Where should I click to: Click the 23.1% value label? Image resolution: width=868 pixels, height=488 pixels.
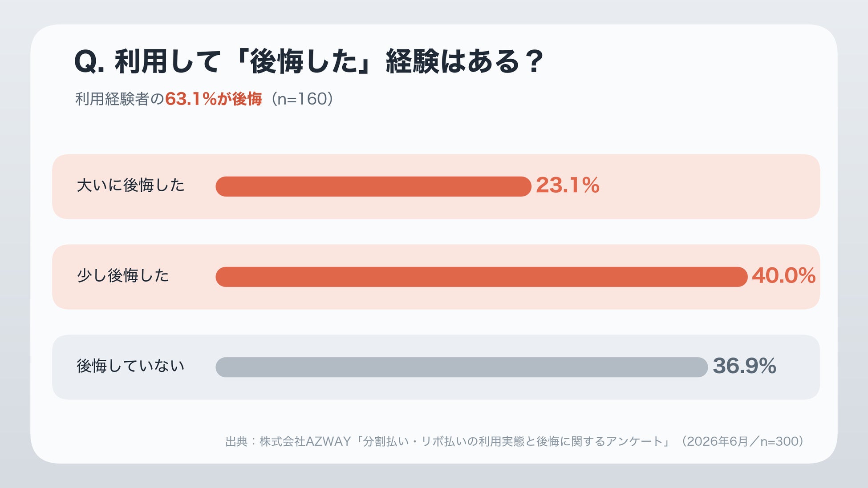pyautogui.click(x=568, y=186)
